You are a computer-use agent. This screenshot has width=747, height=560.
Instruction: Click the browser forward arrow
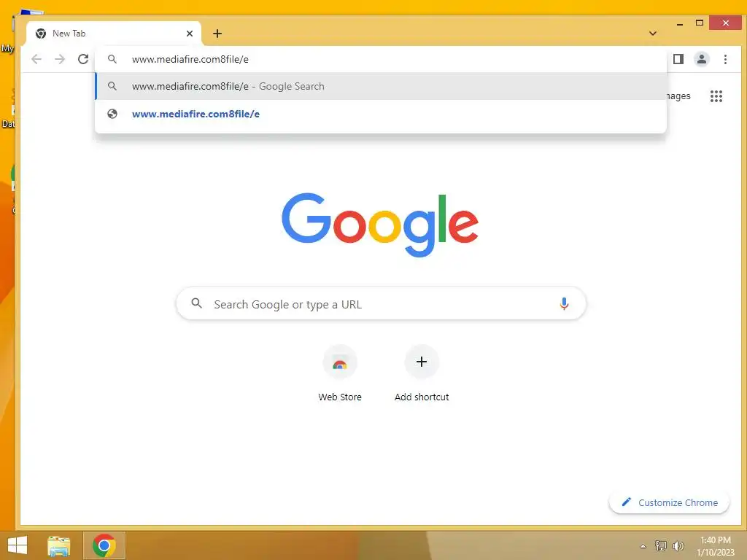(x=60, y=59)
